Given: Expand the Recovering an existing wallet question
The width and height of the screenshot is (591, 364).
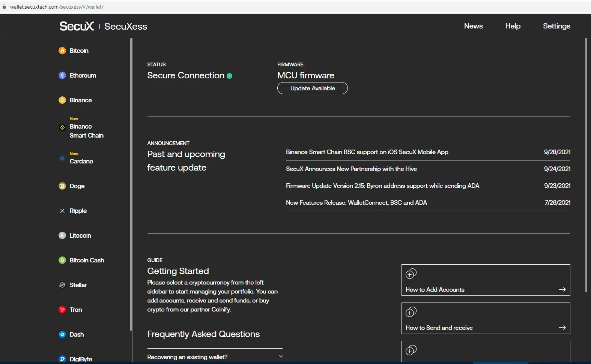Looking at the screenshot, I should (215, 357).
